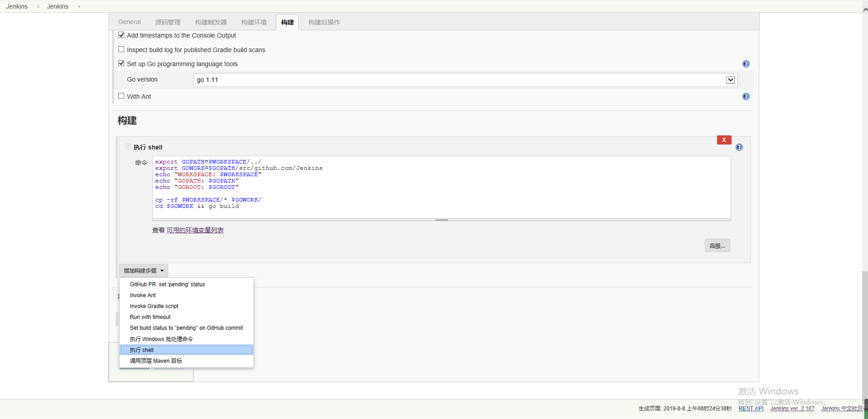
Task: Enable Inspect build log for Gradle scans
Action: [x=121, y=49]
